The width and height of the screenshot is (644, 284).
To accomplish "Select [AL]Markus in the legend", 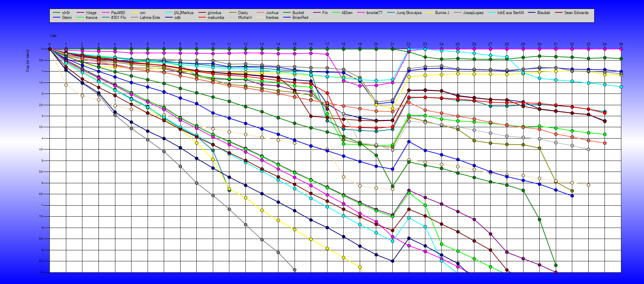I will (184, 13).
